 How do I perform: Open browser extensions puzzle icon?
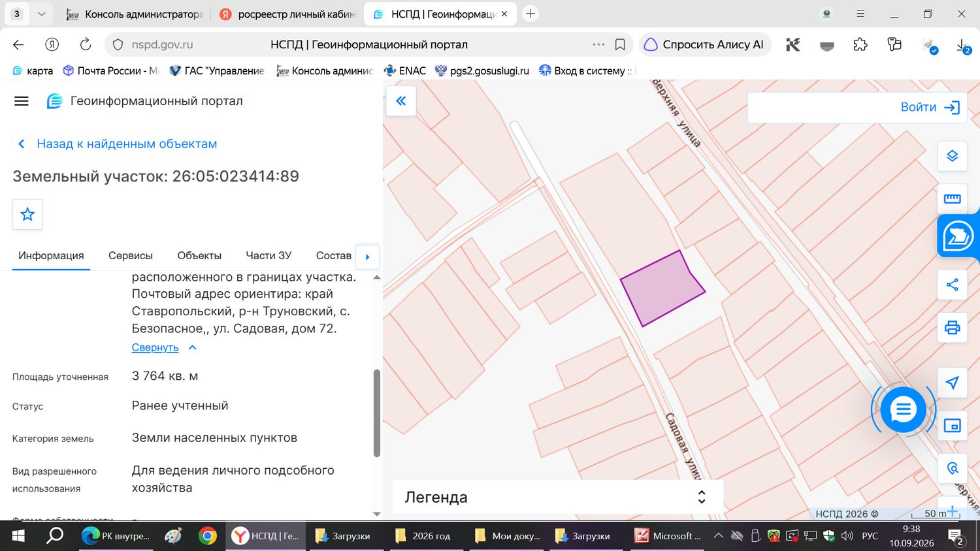[x=860, y=44]
